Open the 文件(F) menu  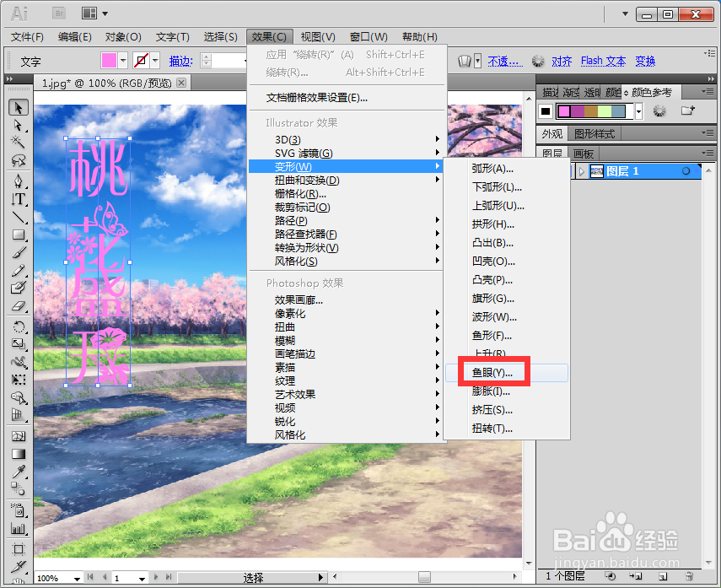27,37
